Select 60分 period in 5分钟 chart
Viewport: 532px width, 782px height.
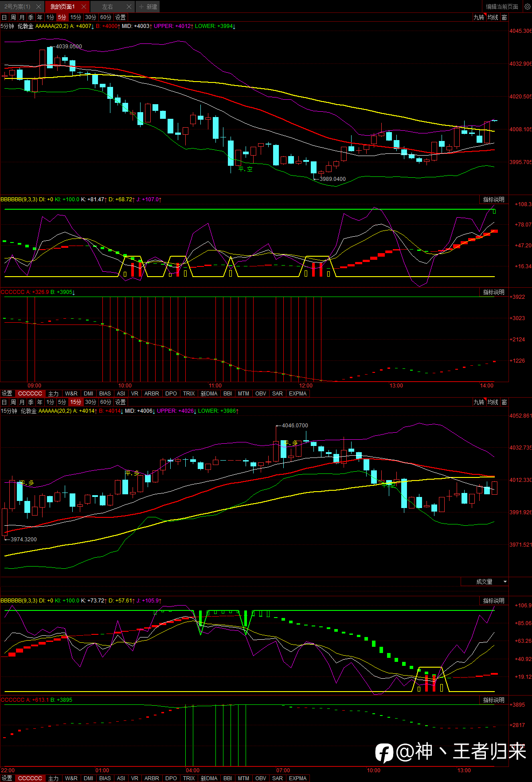106,17
